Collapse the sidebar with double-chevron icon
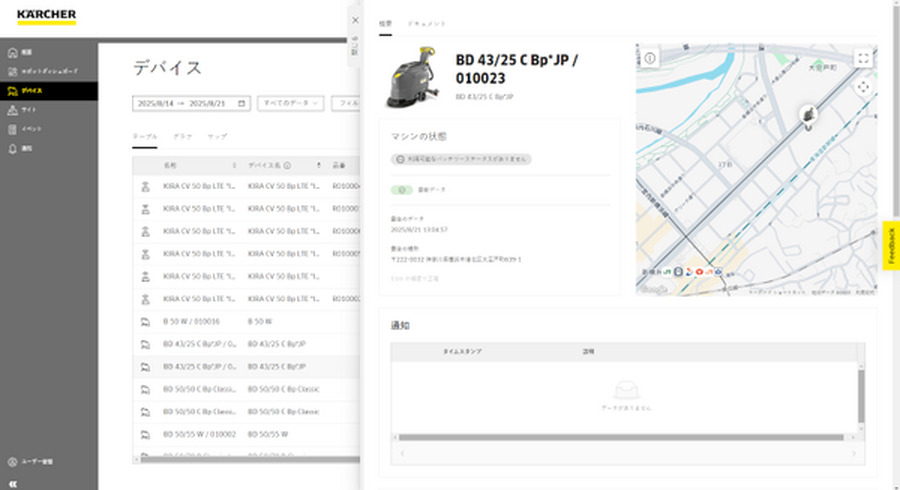The image size is (900, 490). [12, 481]
